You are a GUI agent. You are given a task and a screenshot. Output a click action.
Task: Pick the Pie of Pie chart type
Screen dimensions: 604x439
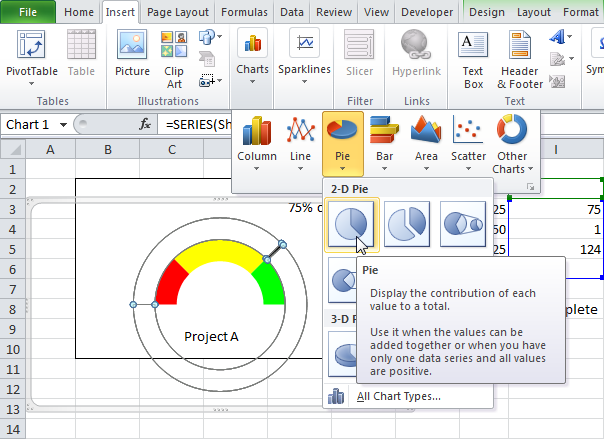pos(462,223)
